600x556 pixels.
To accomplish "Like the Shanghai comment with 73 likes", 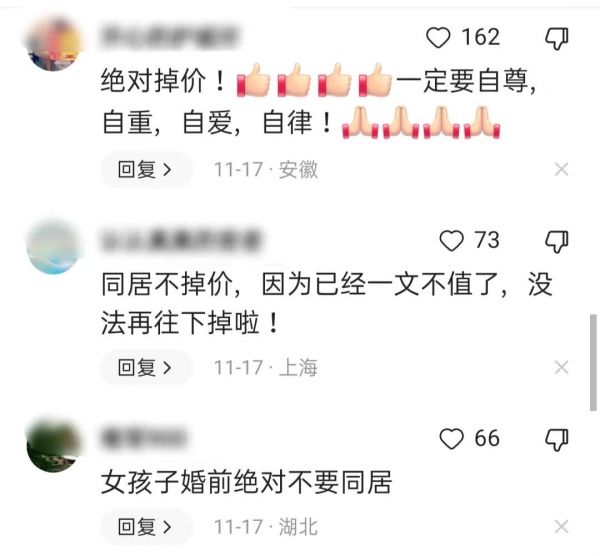I will pos(452,241).
